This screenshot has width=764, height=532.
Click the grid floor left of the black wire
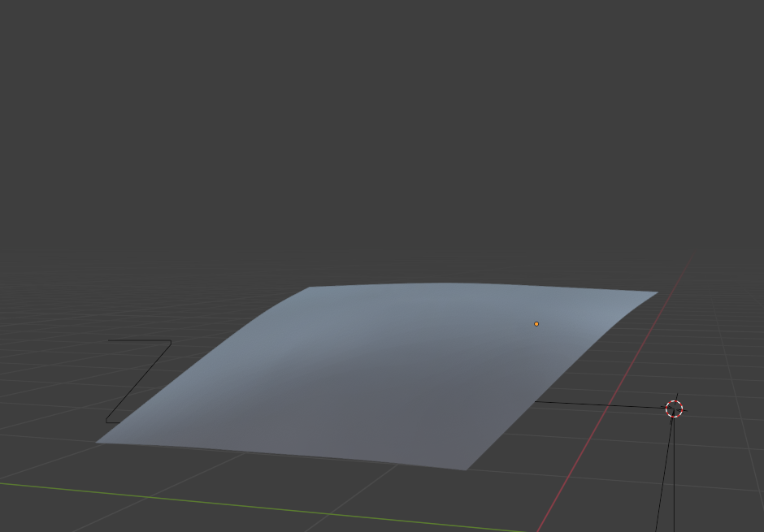point(49,382)
